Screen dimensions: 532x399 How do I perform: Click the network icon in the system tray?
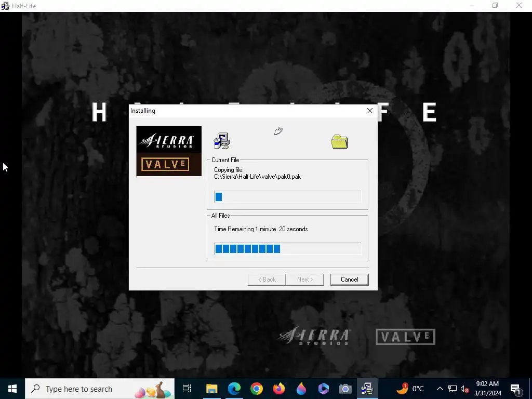(453, 389)
